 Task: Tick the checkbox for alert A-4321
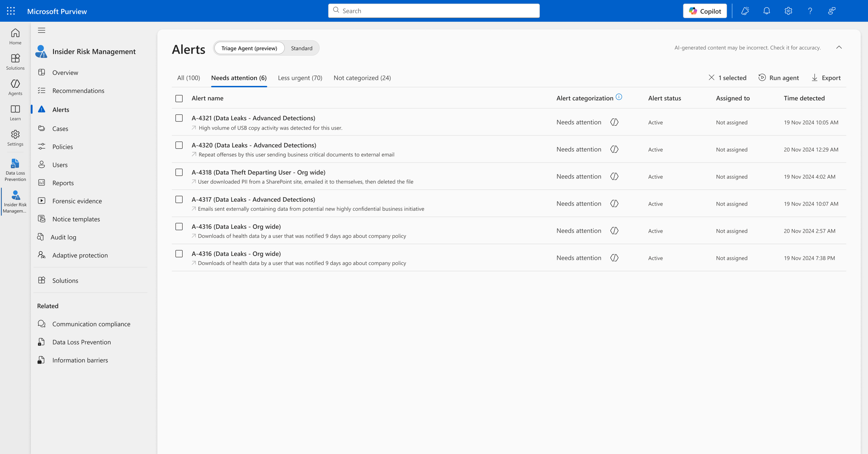179,118
